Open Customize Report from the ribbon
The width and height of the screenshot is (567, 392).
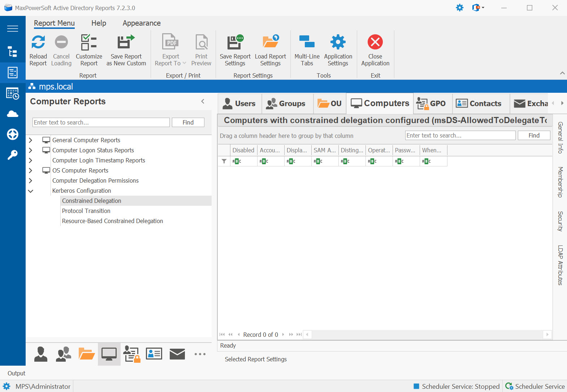point(89,43)
